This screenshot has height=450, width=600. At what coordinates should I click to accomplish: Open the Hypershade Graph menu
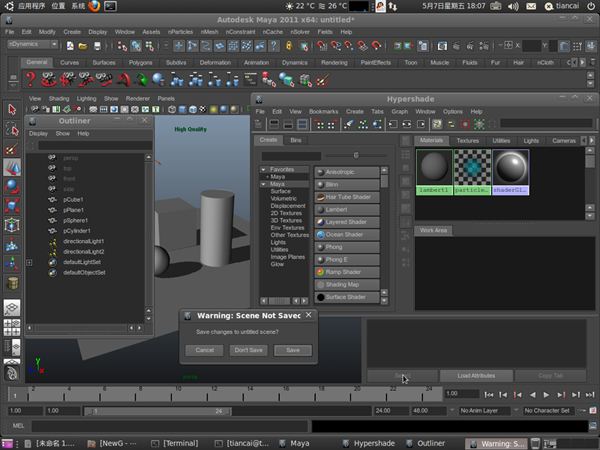(x=399, y=111)
